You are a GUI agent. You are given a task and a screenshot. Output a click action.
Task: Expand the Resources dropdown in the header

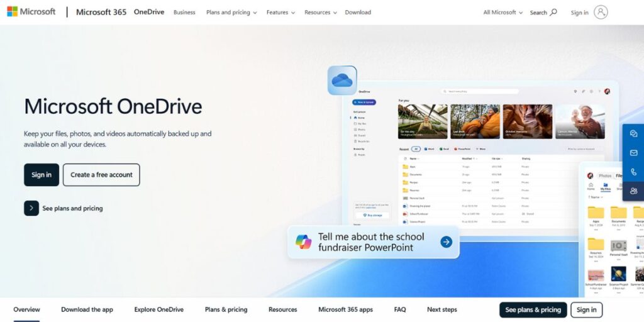(x=320, y=13)
